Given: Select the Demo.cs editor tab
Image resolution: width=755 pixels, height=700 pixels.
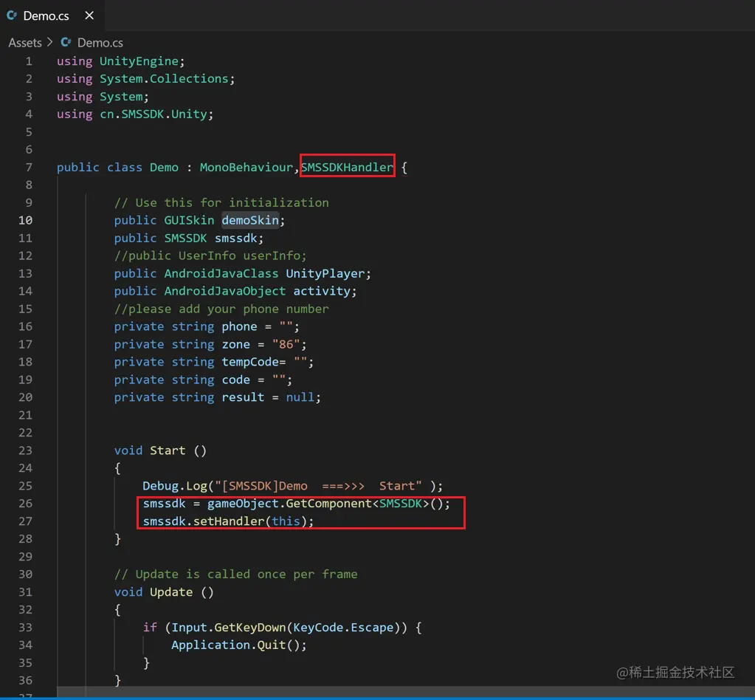Looking at the screenshot, I should (x=52, y=16).
